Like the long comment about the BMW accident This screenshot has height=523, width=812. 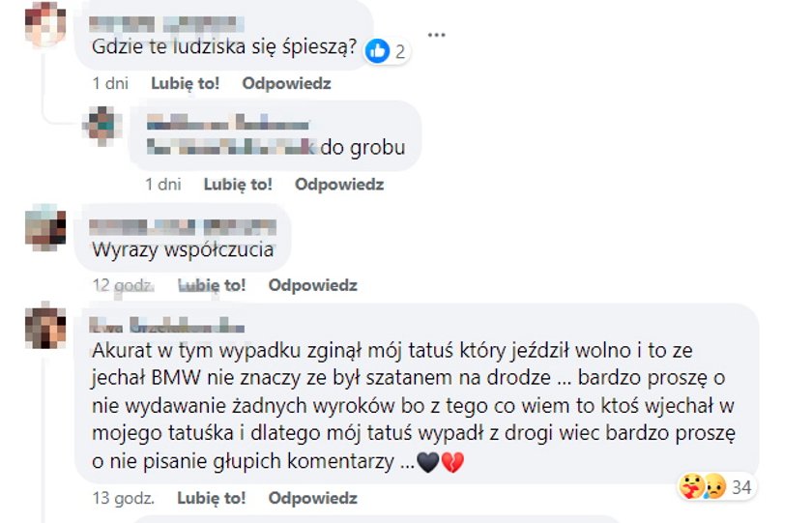[212, 498]
